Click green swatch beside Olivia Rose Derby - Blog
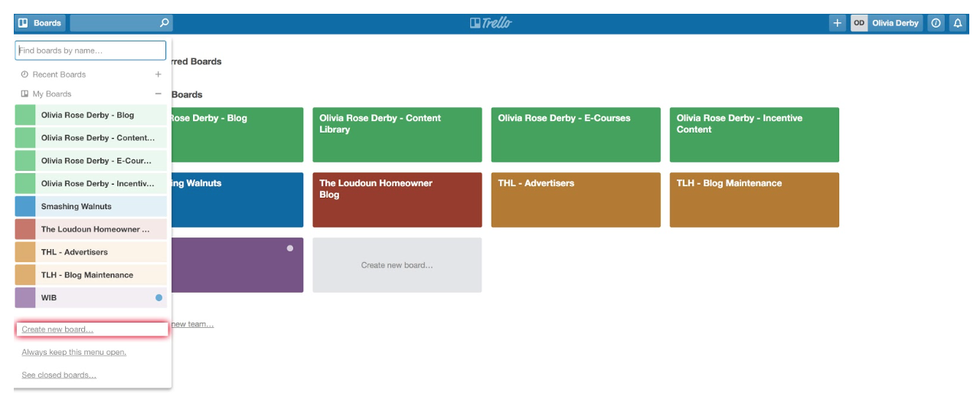 (x=25, y=115)
